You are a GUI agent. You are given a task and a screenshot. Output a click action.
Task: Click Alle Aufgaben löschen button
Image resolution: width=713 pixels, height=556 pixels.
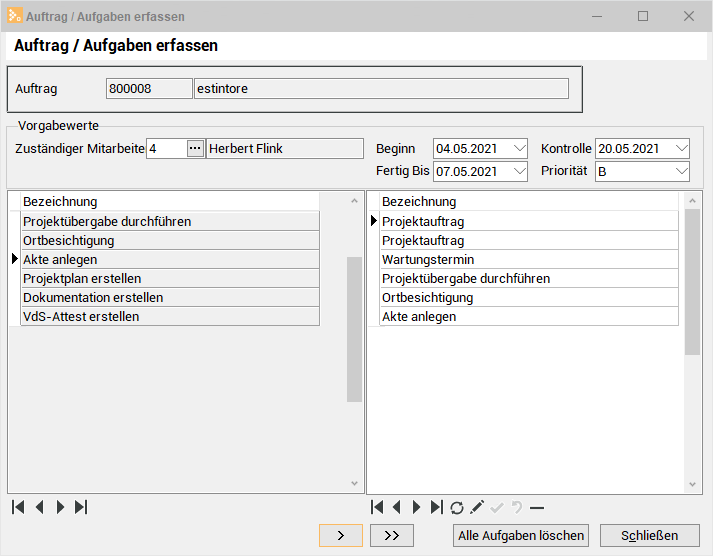[x=520, y=535]
